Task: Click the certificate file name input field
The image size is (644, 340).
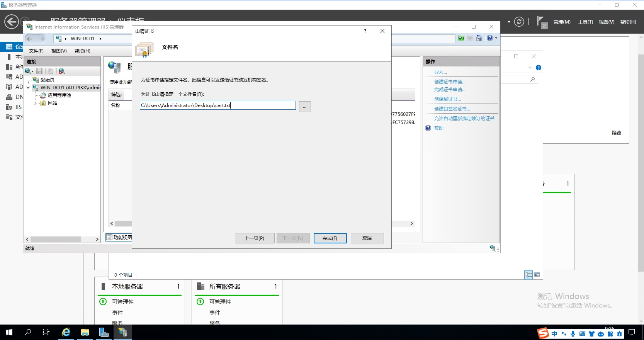Action: point(217,105)
